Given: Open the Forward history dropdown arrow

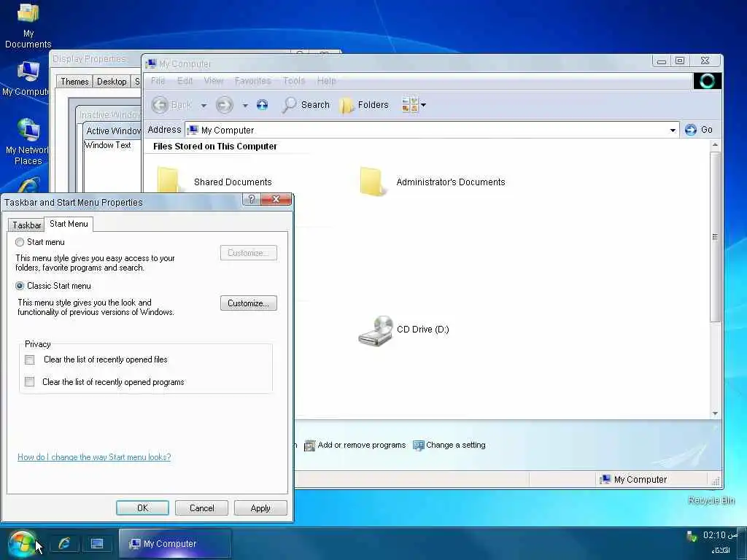Looking at the screenshot, I should 245,105.
